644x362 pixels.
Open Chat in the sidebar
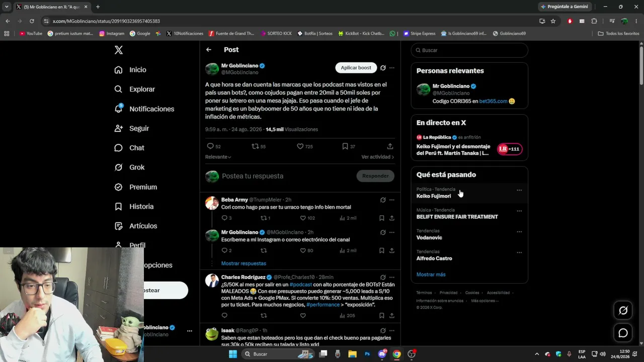(129, 148)
